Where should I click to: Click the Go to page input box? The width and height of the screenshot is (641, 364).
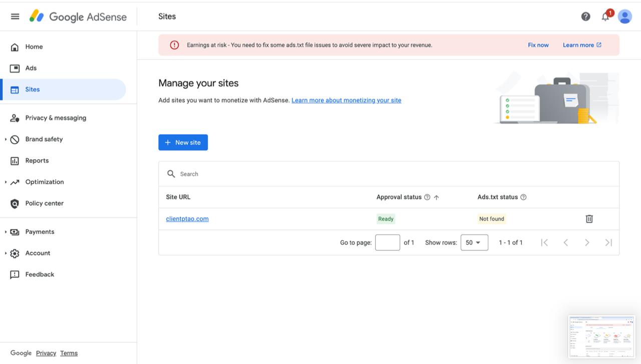(388, 242)
